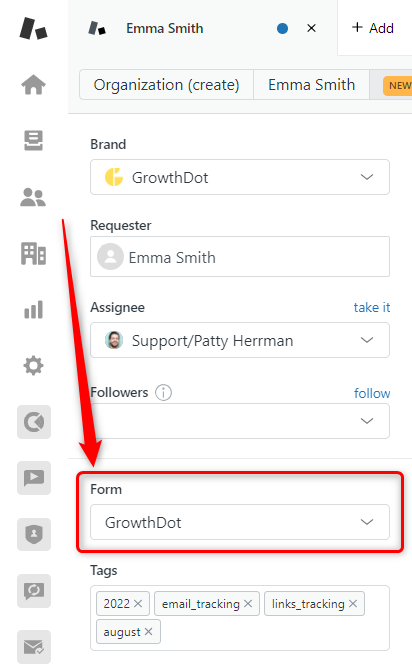Open the Views icon in the sidebar
This screenshot has width=412, height=670.
(x=33, y=141)
